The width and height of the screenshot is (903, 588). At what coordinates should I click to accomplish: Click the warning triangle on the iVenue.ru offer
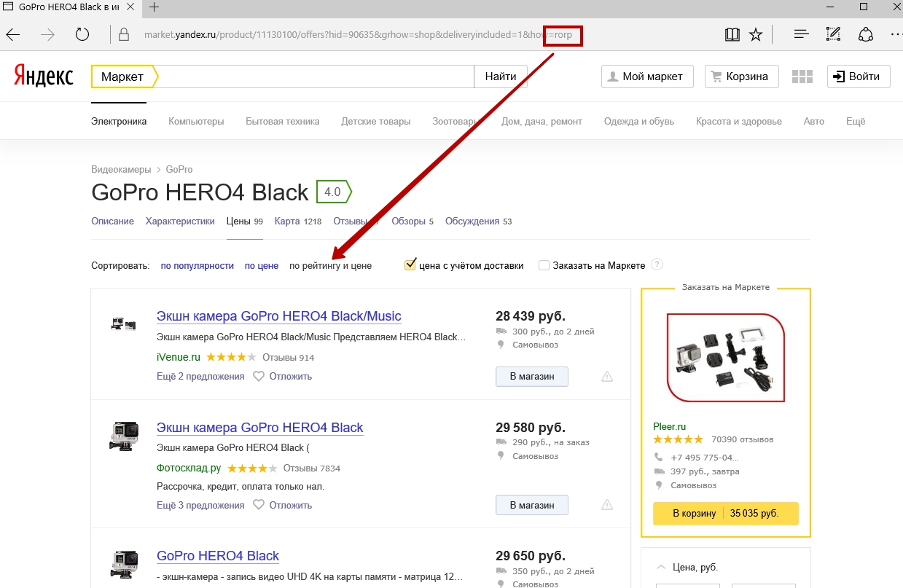[607, 376]
